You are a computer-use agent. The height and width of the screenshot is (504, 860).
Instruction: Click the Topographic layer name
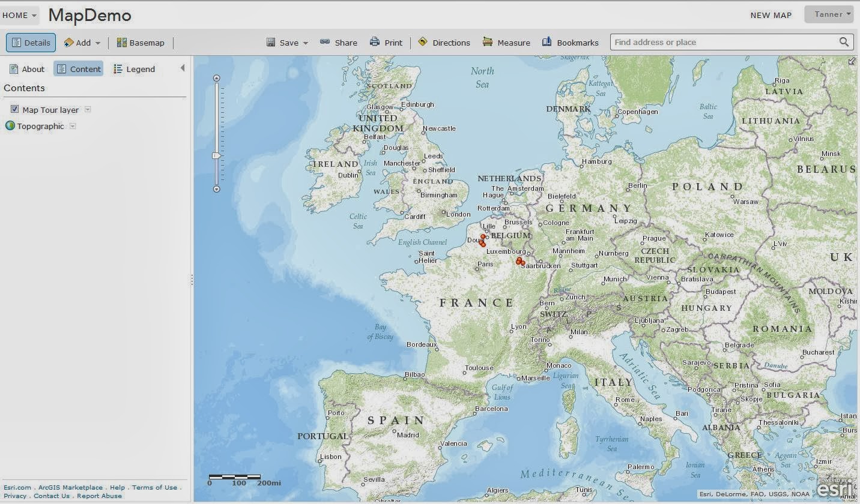[x=40, y=126]
